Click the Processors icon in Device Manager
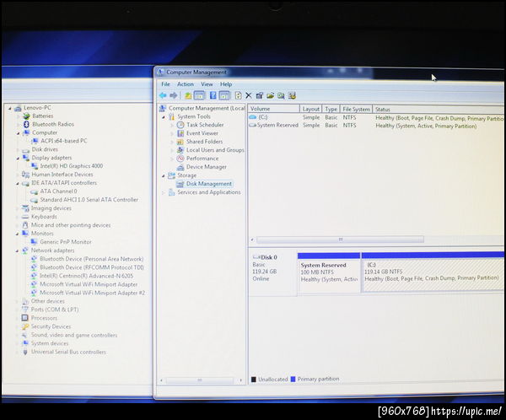The width and height of the screenshot is (506, 420). click(x=25, y=318)
